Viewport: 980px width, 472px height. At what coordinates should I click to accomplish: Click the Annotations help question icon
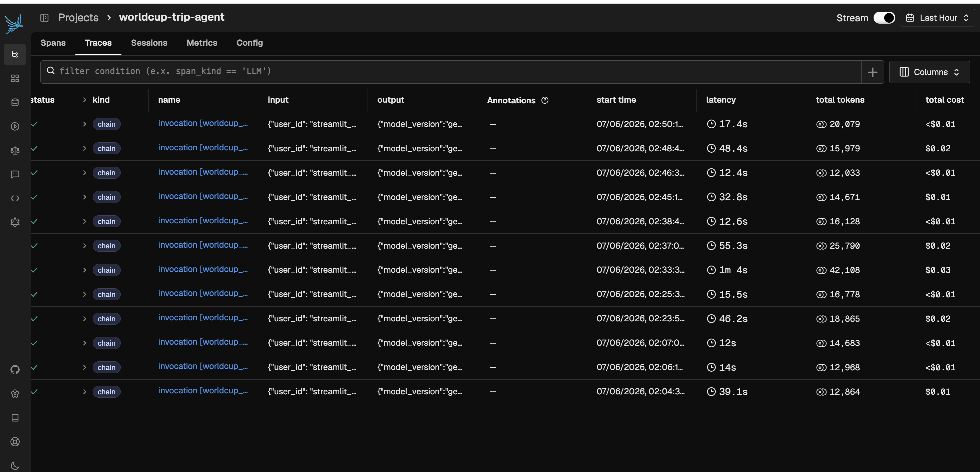(x=545, y=100)
